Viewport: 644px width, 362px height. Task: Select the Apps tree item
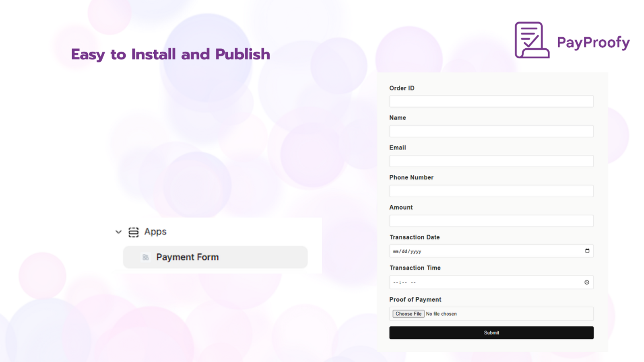[x=155, y=232]
